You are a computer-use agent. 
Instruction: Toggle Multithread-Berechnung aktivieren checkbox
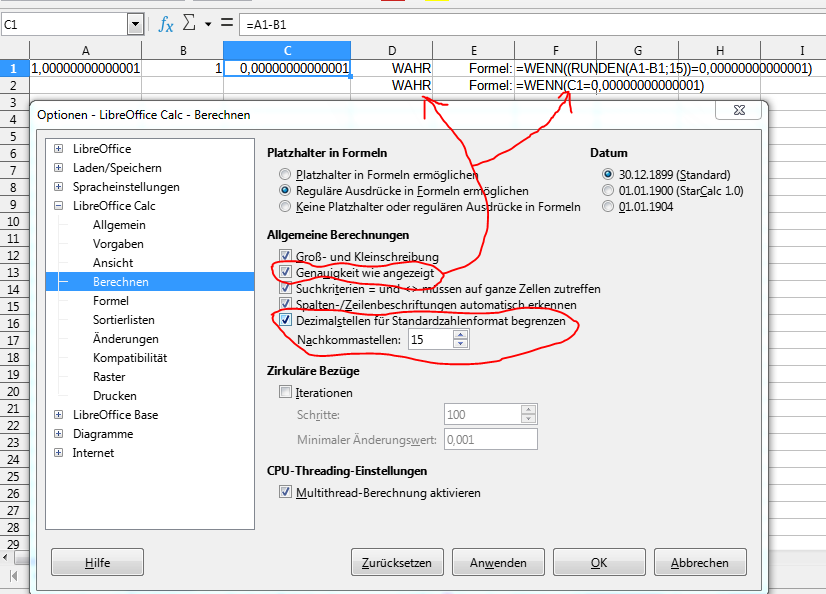pyautogui.click(x=285, y=492)
